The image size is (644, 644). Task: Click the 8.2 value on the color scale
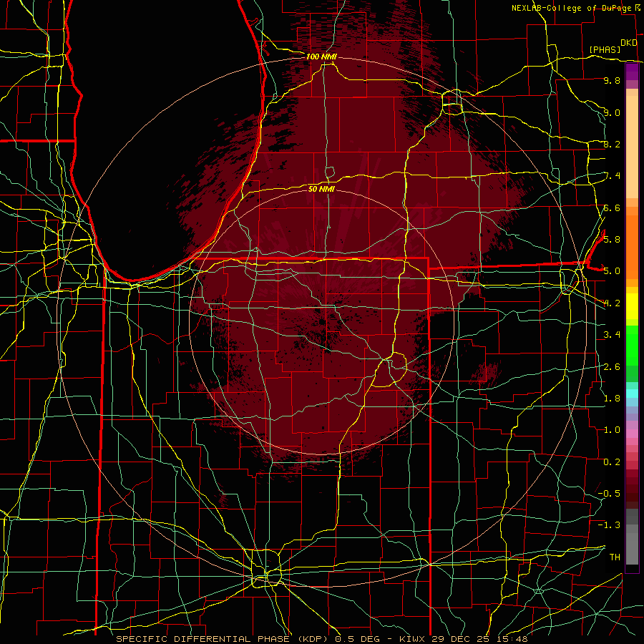click(612, 144)
